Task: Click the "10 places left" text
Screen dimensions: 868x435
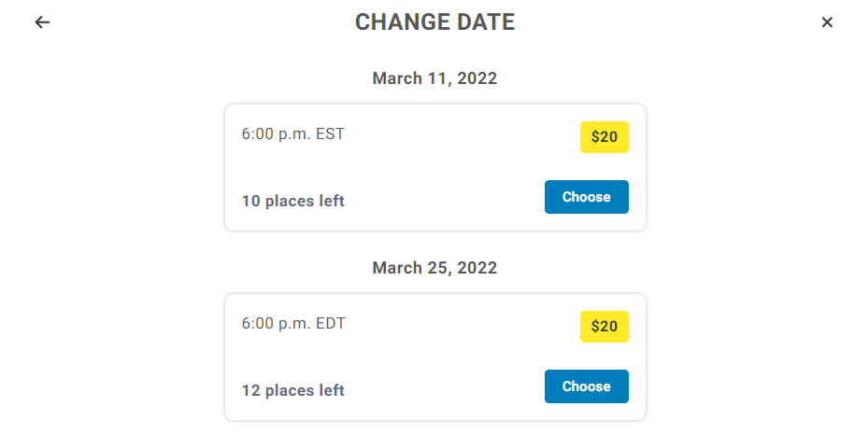Action: pos(292,201)
